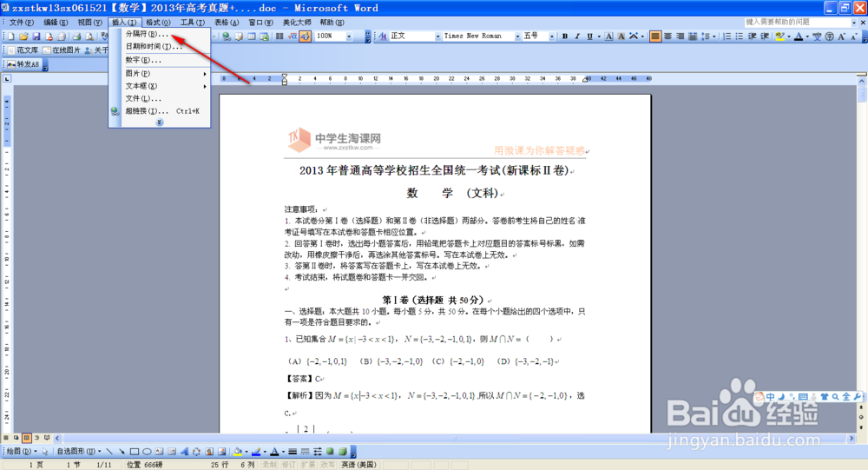Open the Format menu
Screen dimensions: 868x470
[x=158, y=23]
